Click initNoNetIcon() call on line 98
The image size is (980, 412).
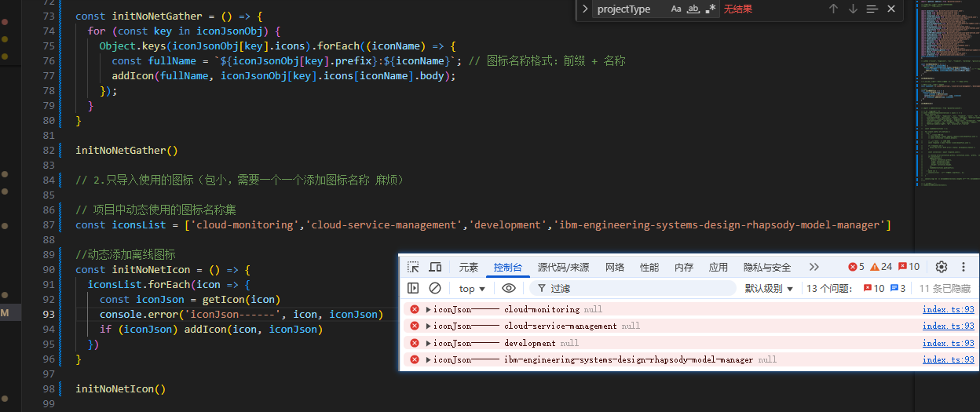121,388
